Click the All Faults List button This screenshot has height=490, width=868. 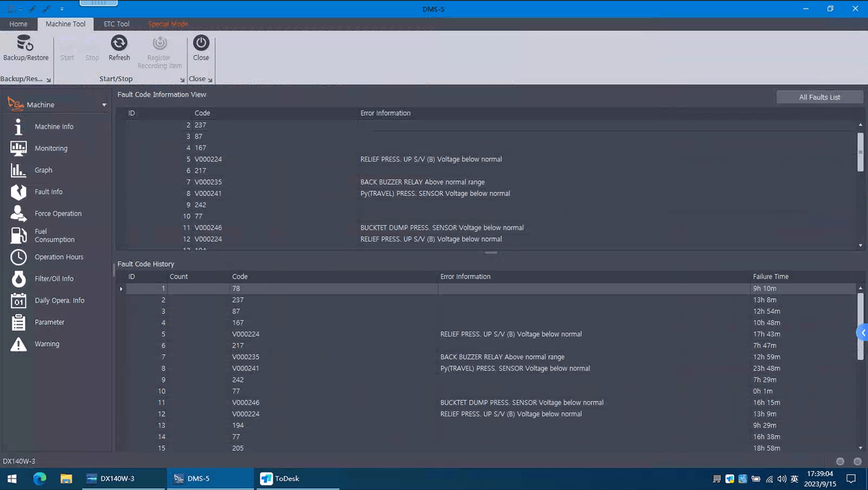point(819,97)
